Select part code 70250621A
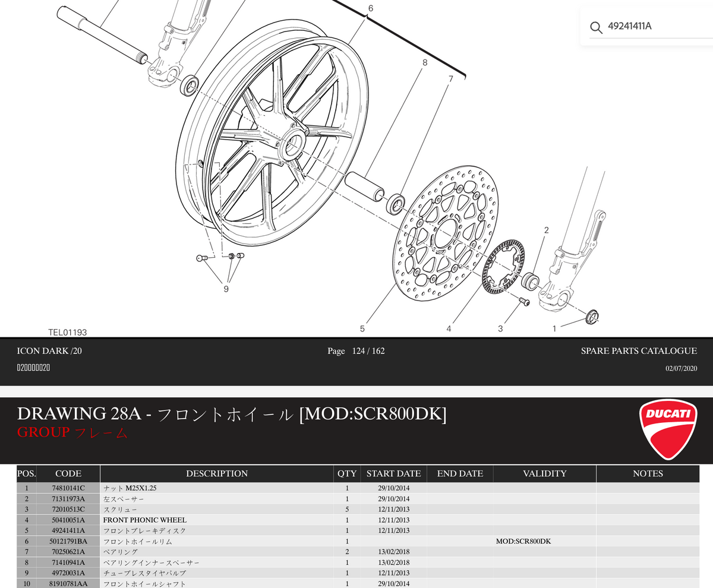Image resolution: width=713 pixels, height=588 pixels. pos(68,552)
